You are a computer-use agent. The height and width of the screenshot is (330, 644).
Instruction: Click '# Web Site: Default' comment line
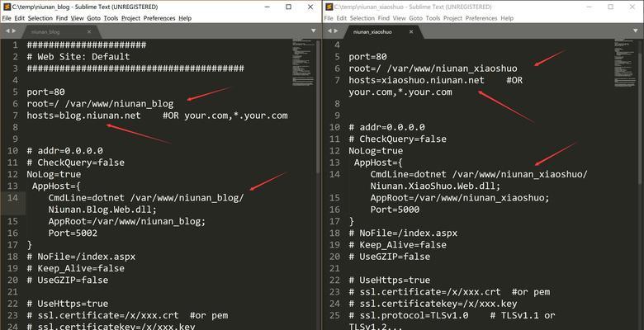pos(78,56)
